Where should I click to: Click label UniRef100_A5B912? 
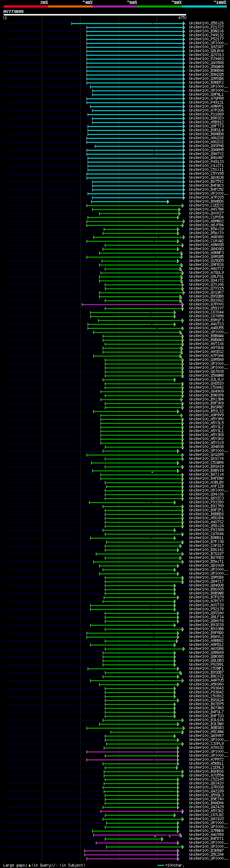pos(206,122)
